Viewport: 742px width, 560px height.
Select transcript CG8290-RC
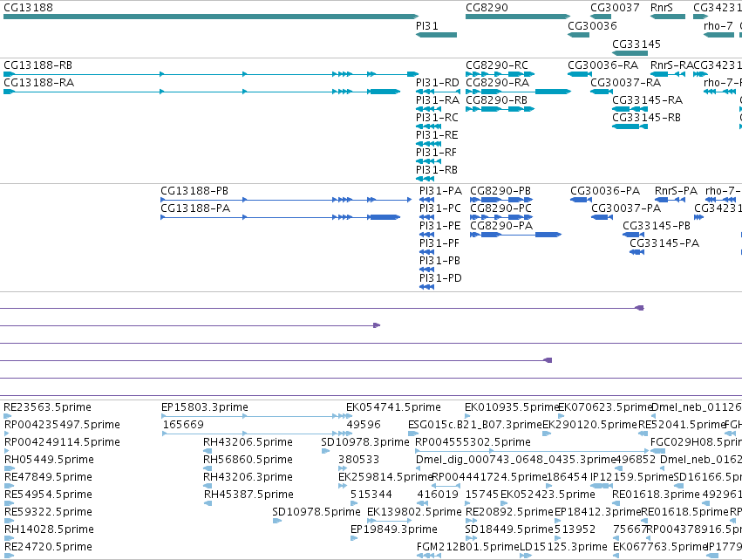(x=500, y=74)
